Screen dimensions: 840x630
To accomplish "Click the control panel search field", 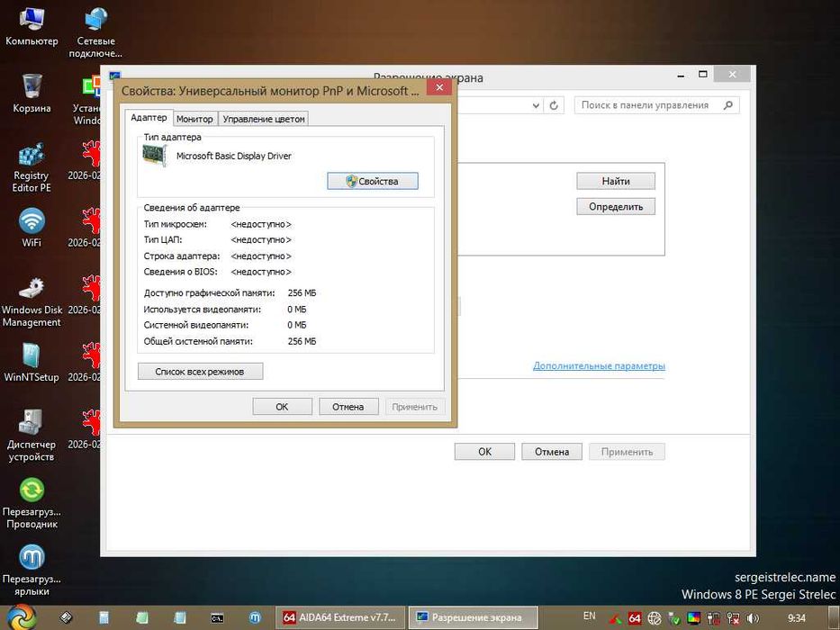I will pos(657,105).
